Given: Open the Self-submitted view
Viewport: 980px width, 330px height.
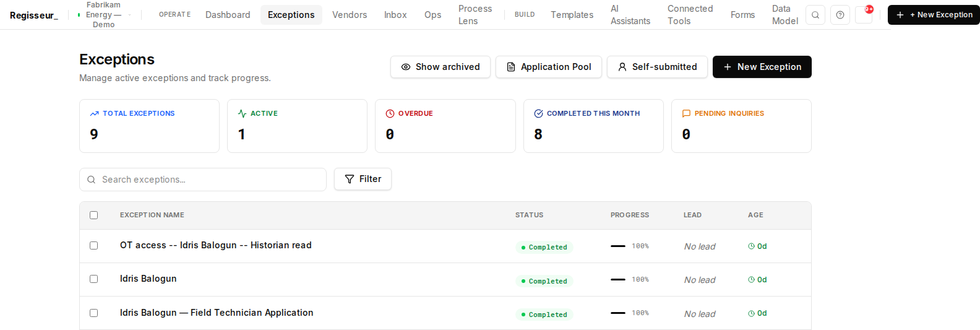Looking at the screenshot, I should 657,67.
